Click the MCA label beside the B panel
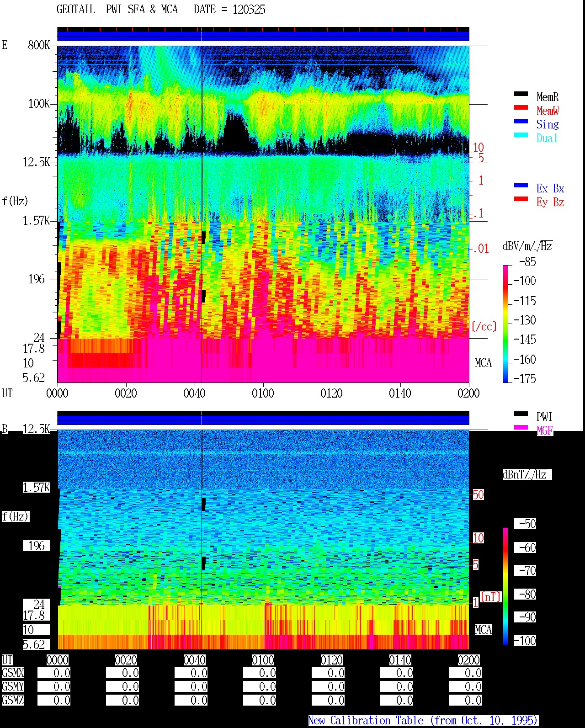The image size is (585, 728). click(x=483, y=630)
